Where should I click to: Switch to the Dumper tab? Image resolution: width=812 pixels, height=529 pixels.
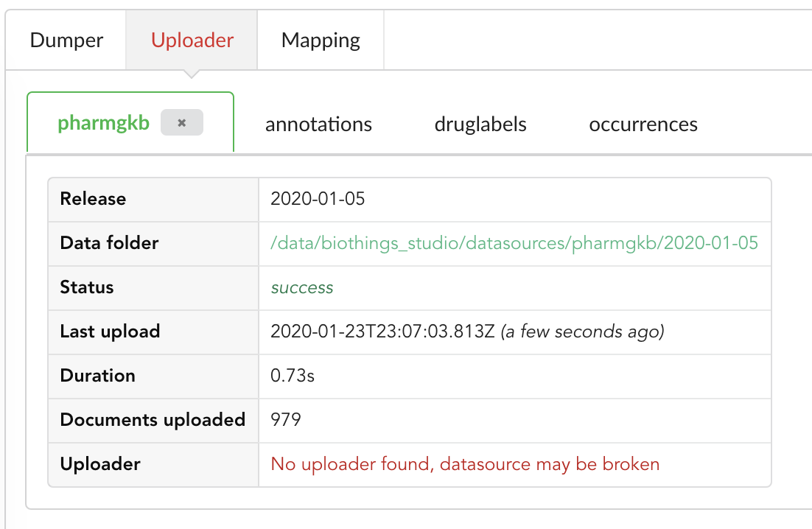(66, 41)
